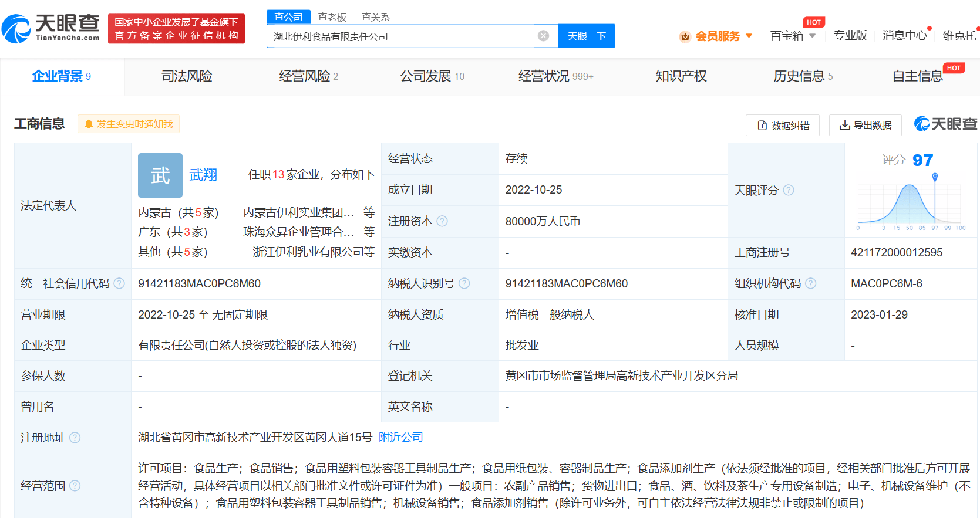Click the 武 avatar tile

[x=160, y=175]
